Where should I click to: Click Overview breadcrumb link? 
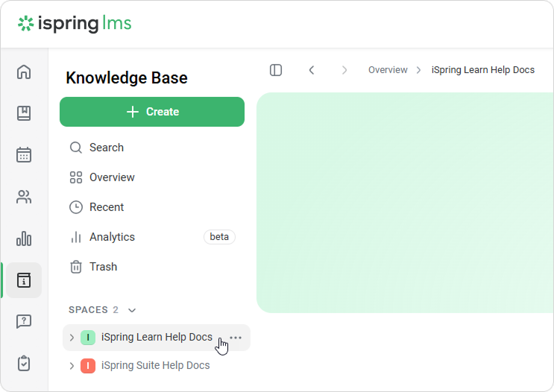tap(388, 70)
